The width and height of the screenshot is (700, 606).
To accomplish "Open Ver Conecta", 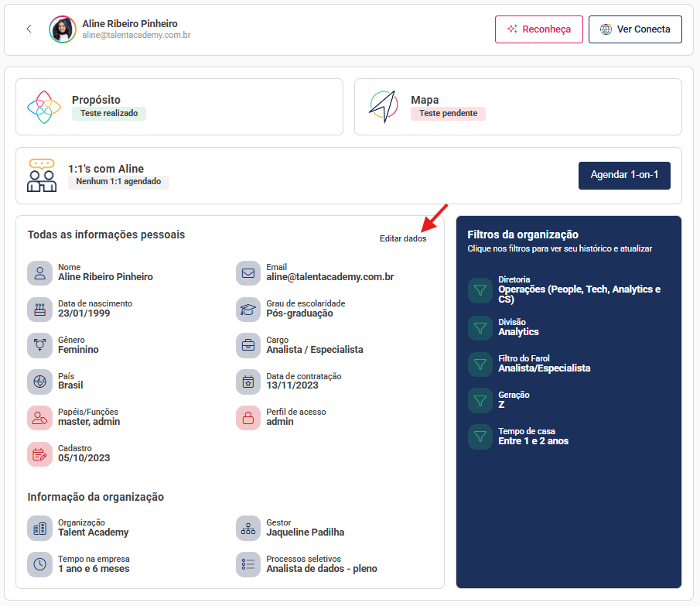I will coord(635,29).
